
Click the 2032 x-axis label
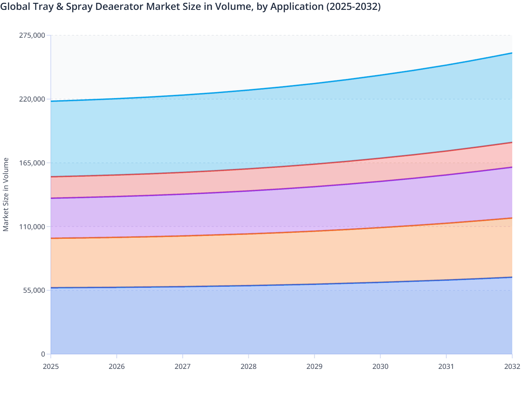(512, 367)
